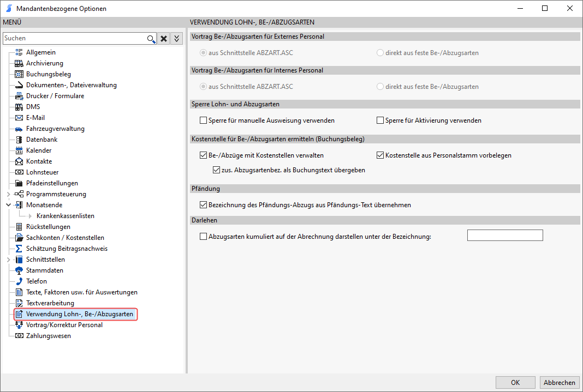The width and height of the screenshot is (583, 392).
Task: Click the Telefon handset icon
Action: click(19, 281)
